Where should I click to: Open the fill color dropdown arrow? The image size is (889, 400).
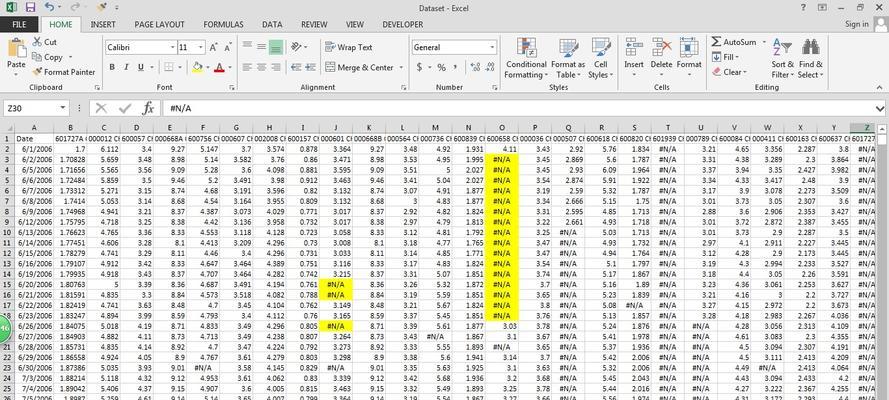tap(207, 67)
